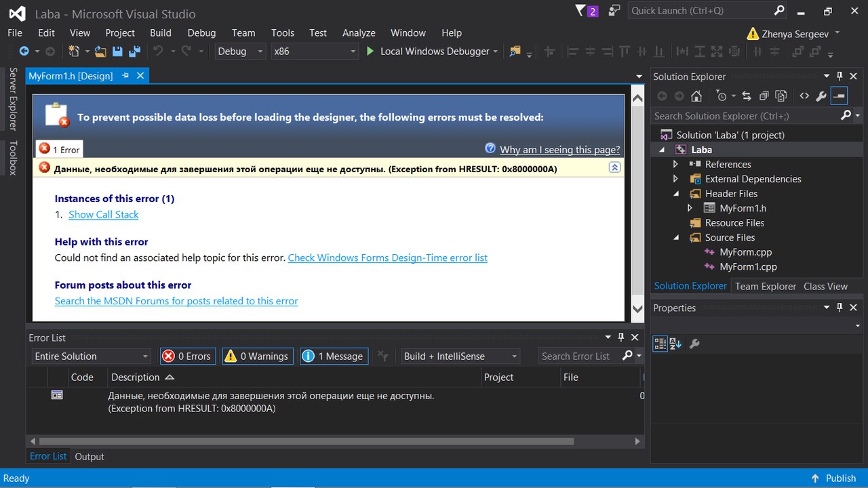Expand the References node

(675, 164)
